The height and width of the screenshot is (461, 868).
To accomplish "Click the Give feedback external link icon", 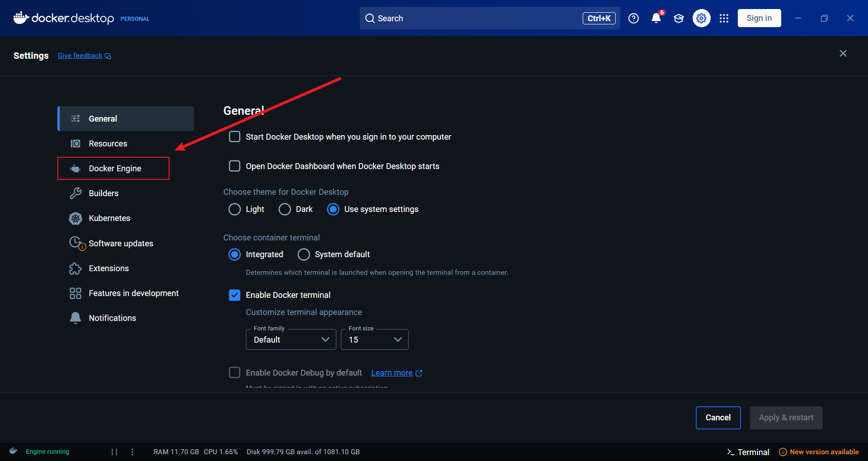I will [x=108, y=56].
